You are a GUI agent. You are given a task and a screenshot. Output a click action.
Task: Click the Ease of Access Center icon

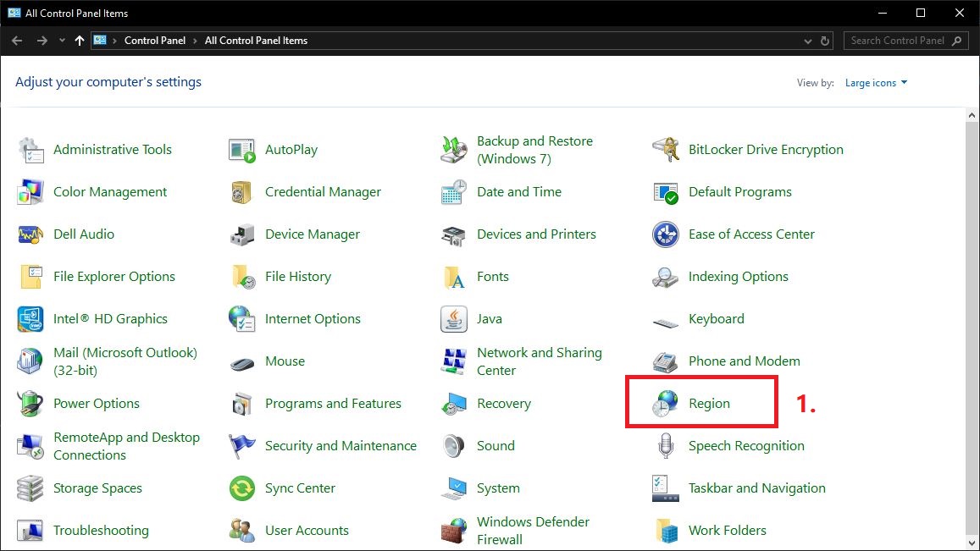[x=666, y=234]
